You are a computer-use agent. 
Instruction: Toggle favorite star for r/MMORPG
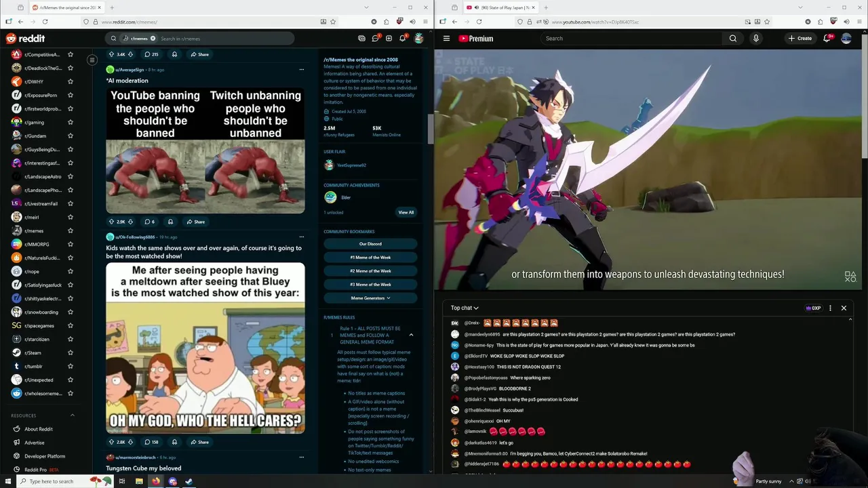point(71,244)
